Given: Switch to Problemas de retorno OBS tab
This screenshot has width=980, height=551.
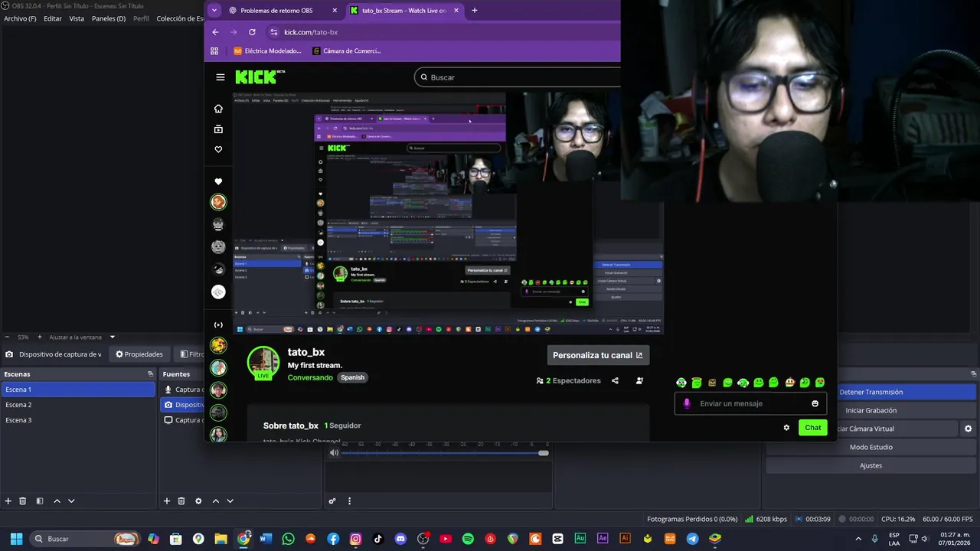Looking at the screenshot, I should [x=276, y=11].
